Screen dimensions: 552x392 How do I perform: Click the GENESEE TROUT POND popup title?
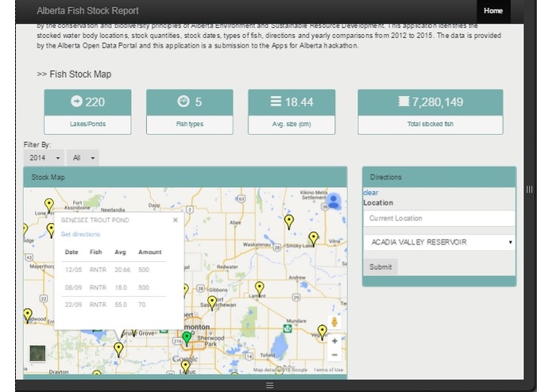[95, 220]
